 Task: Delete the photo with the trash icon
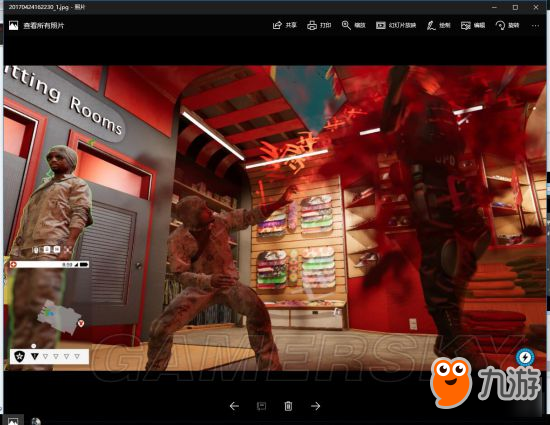pyautogui.click(x=288, y=406)
